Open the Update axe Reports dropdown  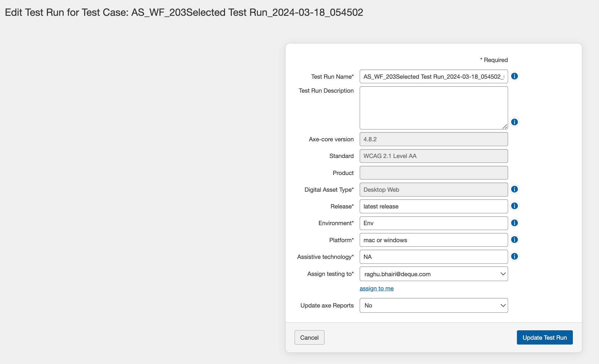tap(434, 305)
